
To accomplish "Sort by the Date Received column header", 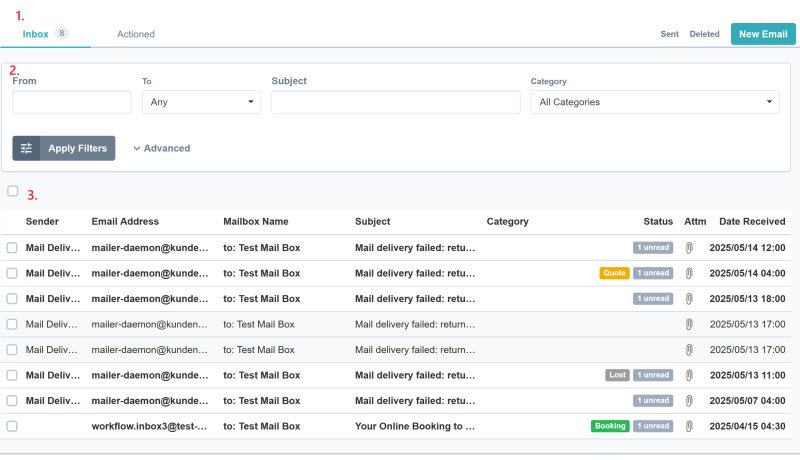I will click(x=751, y=221).
